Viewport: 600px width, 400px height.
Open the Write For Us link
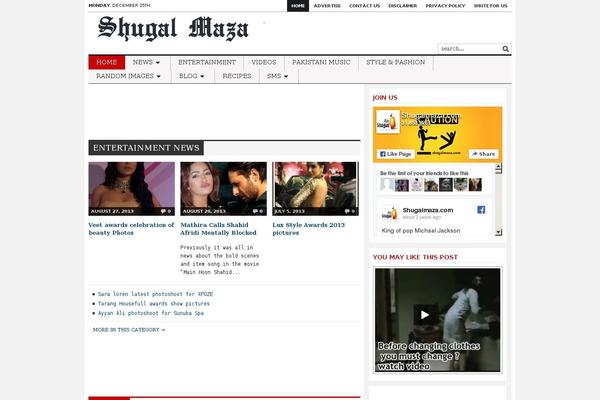491,6
